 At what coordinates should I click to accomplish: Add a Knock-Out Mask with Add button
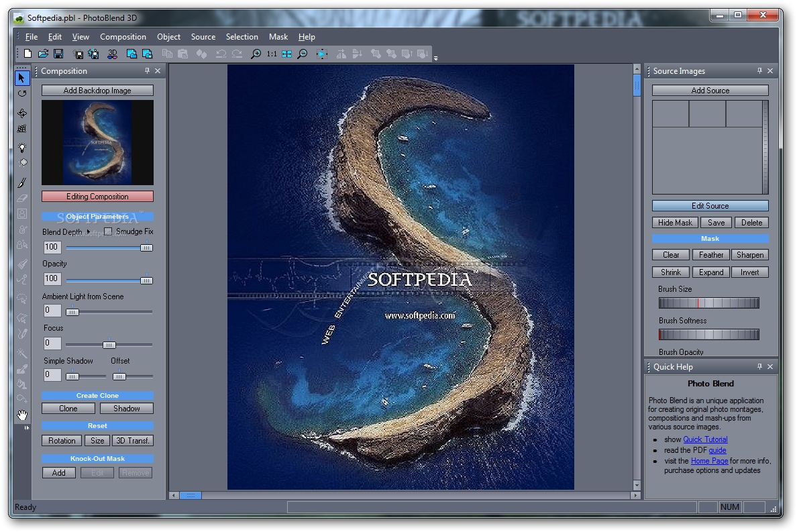coord(59,472)
